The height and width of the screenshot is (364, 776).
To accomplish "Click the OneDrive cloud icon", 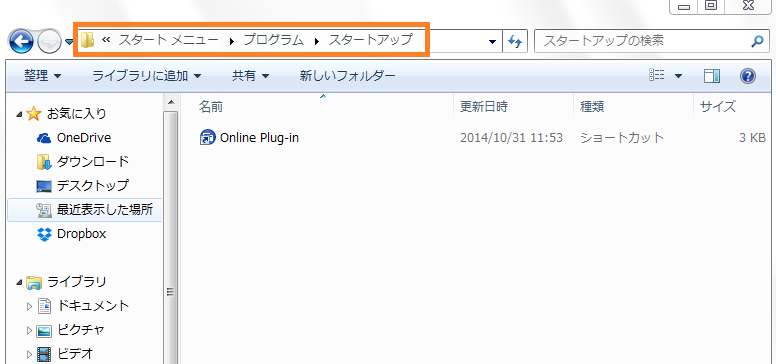I will click(x=44, y=138).
